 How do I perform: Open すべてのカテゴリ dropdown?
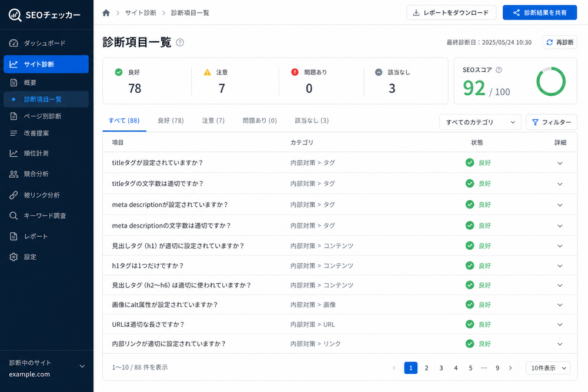click(480, 122)
